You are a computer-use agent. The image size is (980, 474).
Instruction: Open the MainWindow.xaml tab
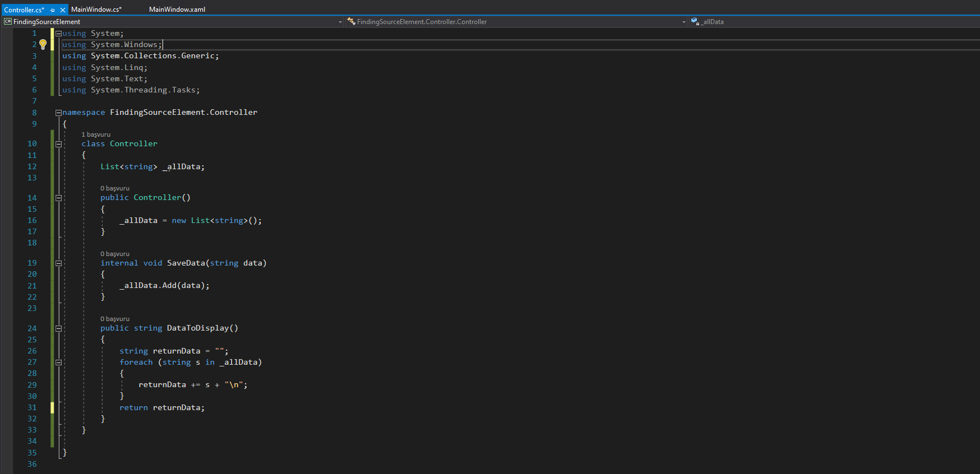tap(177, 10)
